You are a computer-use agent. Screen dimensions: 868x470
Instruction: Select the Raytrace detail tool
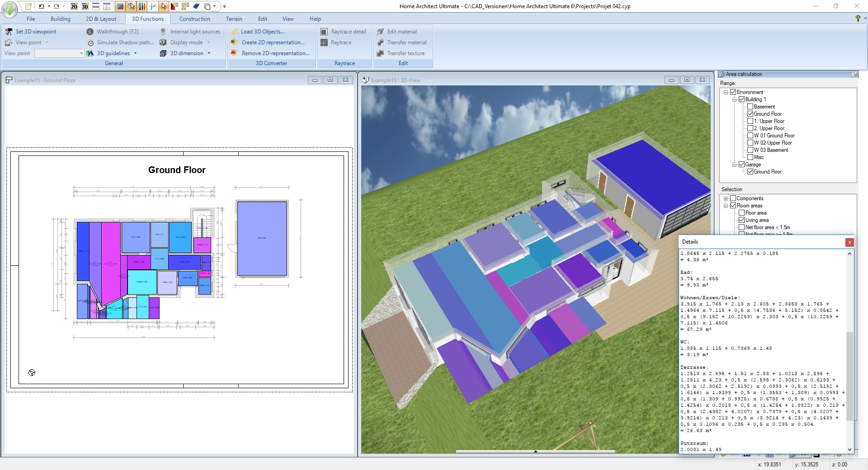point(348,31)
